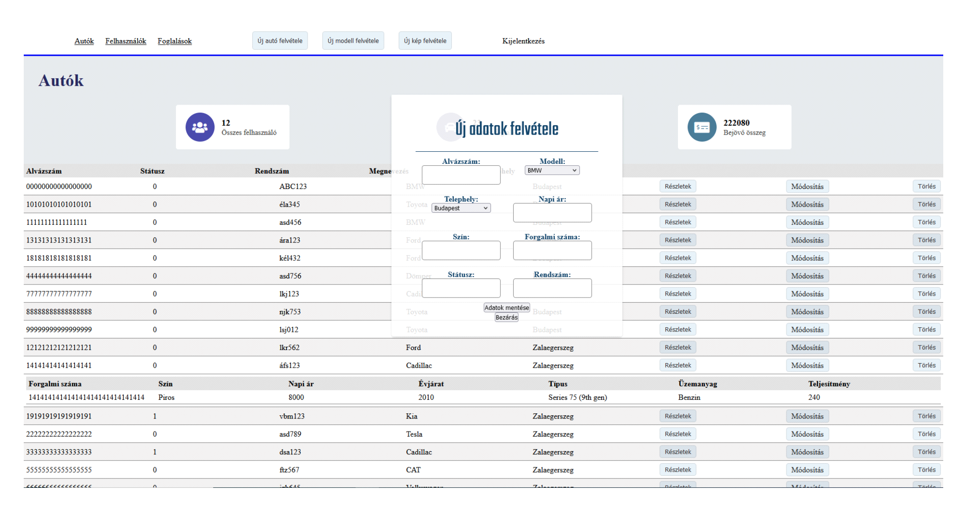The width and height of the screenshot is (980, 513).
Task: Go to the Felhasználók page
Action: coord(126,41)
